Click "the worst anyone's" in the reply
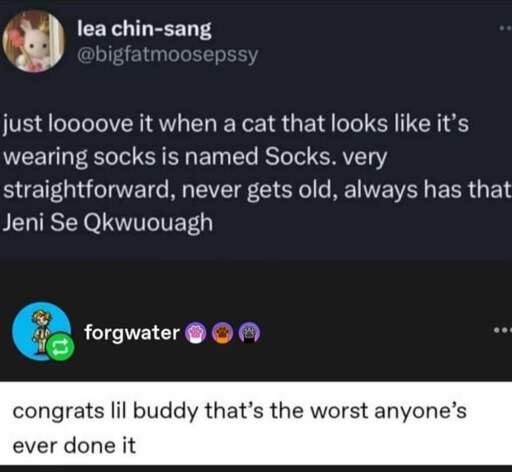This screenshot has height=472, width=512. pyautogui.click(x=368, y=411)
